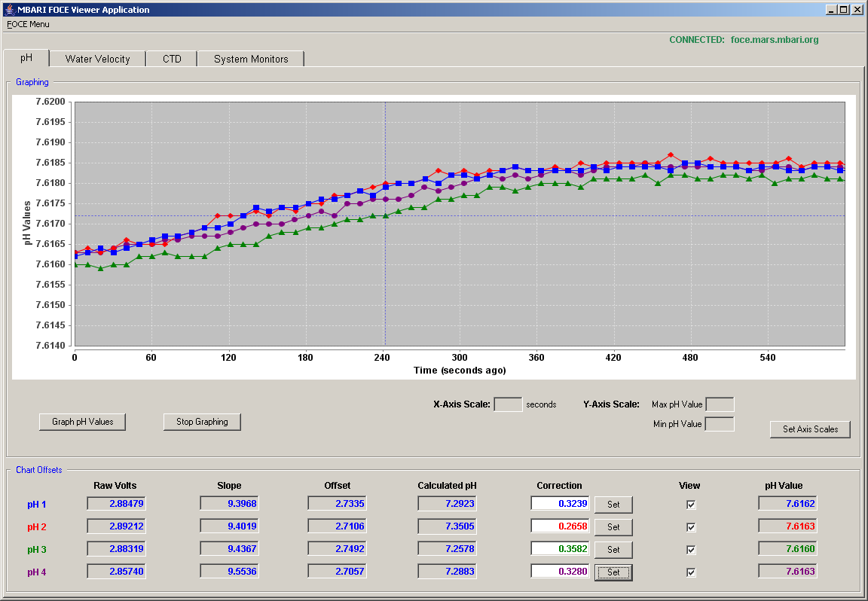Click Stop Graphing button
868x601 pixels.
point(202,422)
